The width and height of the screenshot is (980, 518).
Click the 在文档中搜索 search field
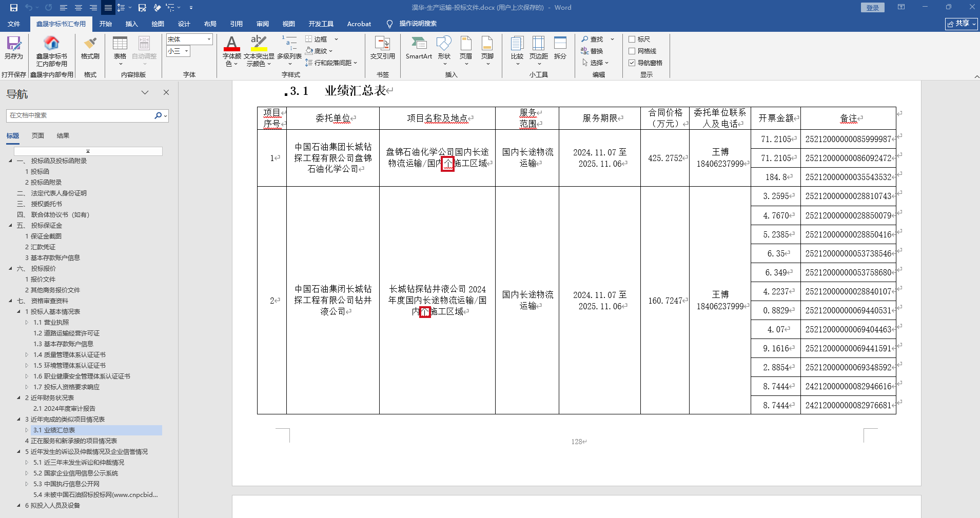[x=80, y=116]
